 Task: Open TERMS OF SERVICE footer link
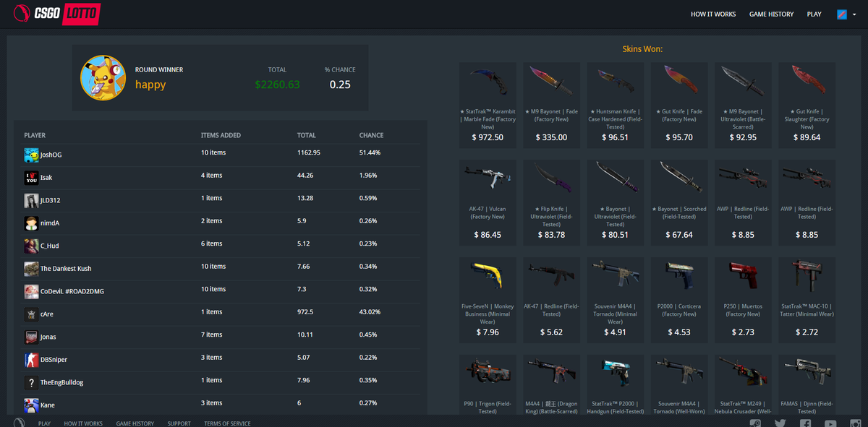228,423
